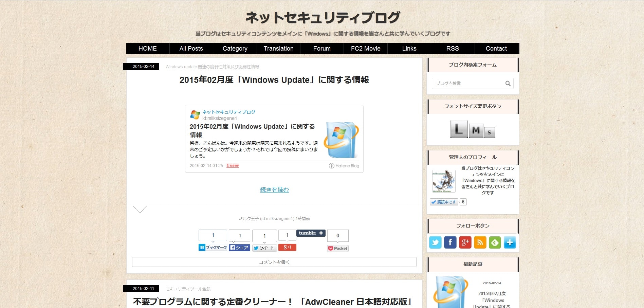This screenshot has width=644, height=308.
Task: Save the post to Pocket
Action: click(338, 248)
